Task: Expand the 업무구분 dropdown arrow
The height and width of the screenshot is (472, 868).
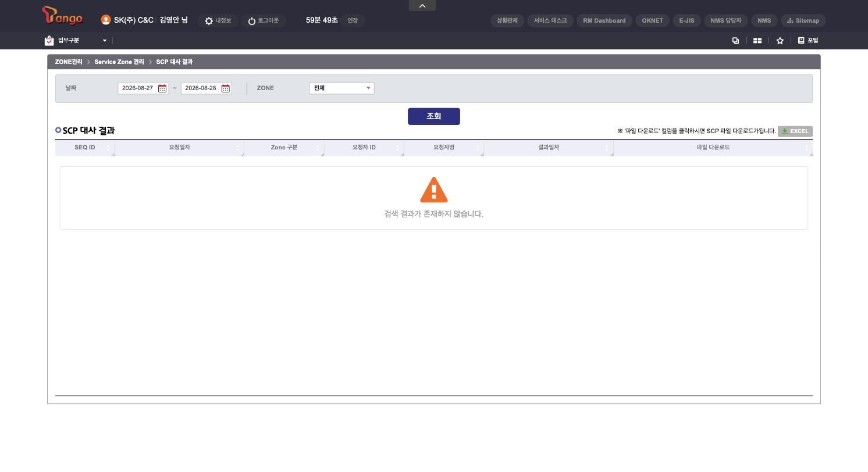Action: pos(105,41)
